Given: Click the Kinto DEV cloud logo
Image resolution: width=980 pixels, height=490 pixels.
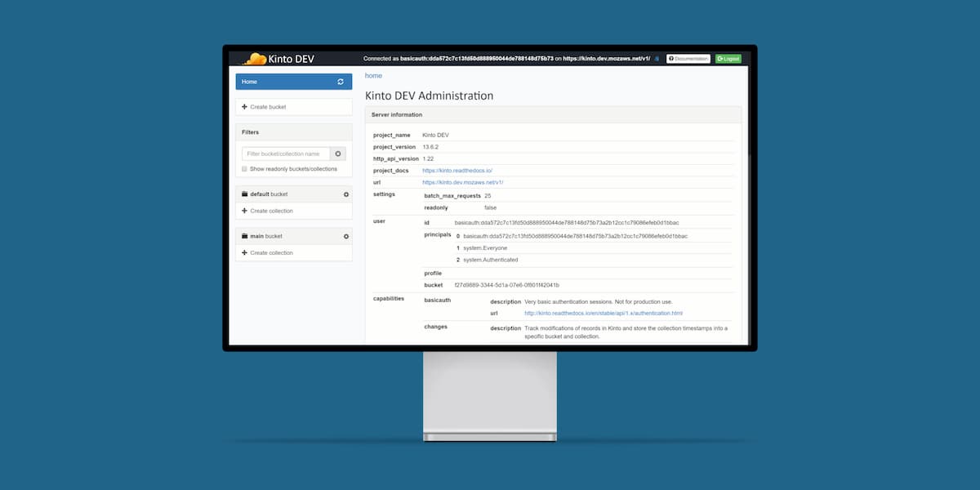Looking at the screenshot, I should click(255, 58).
